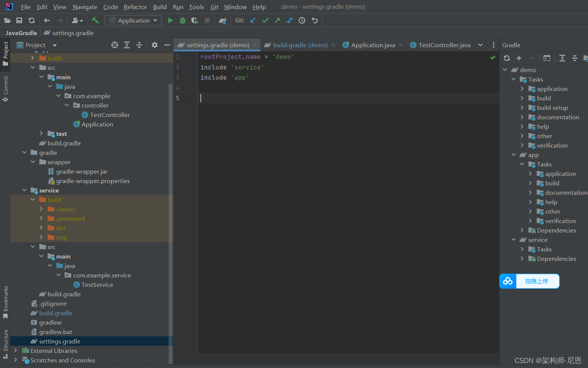Show Git history clock icon

click(x=302, y=20)
